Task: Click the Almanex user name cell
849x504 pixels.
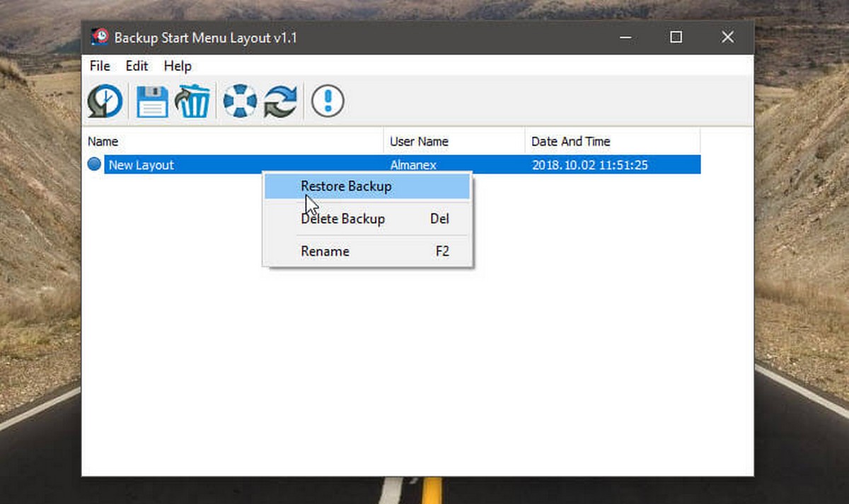Action: point(413,165)
